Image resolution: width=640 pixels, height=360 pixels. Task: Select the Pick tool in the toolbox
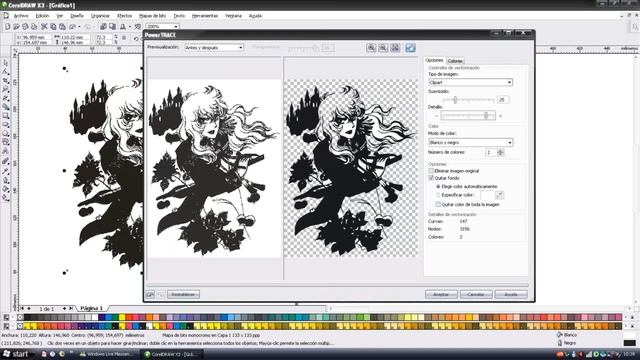pos(6,62)
